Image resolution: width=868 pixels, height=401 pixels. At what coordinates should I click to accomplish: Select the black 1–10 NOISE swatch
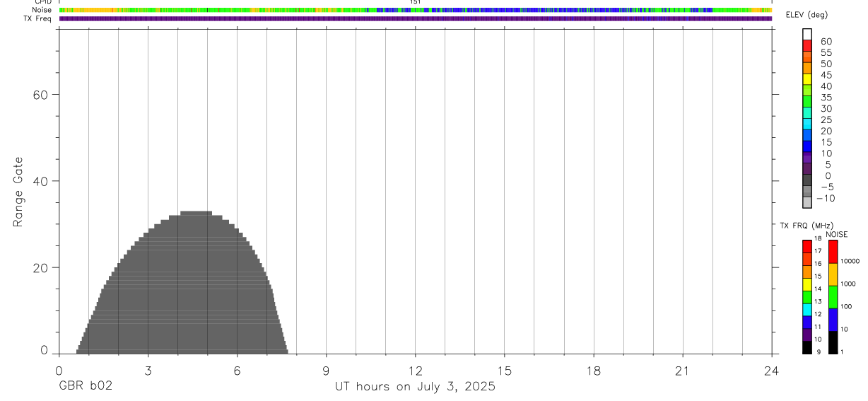(833, 342)
